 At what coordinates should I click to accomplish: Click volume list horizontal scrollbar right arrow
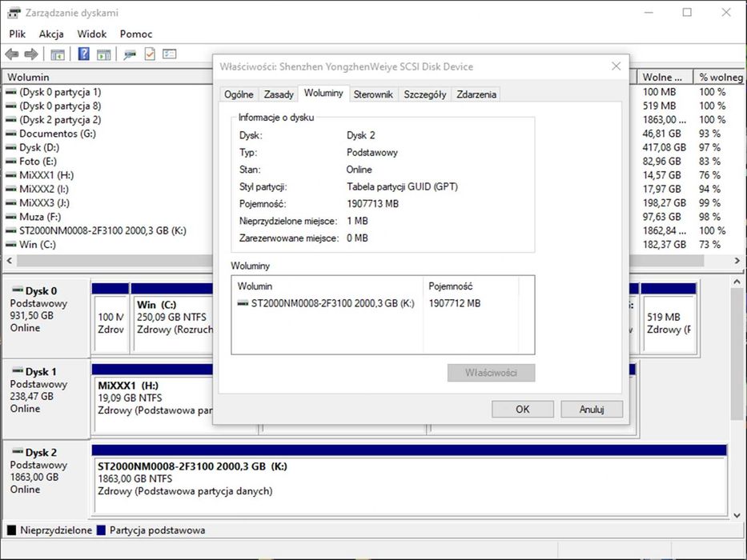pos(737,261)
